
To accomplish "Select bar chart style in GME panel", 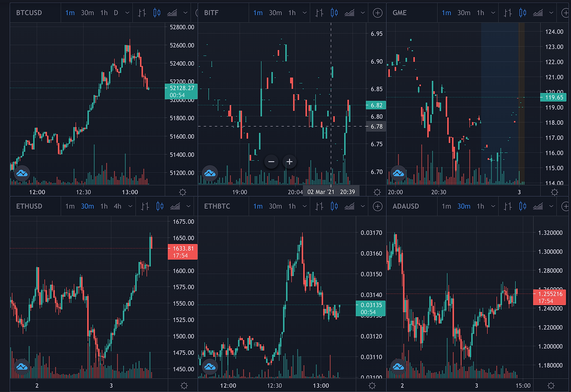I will [508, 13].
